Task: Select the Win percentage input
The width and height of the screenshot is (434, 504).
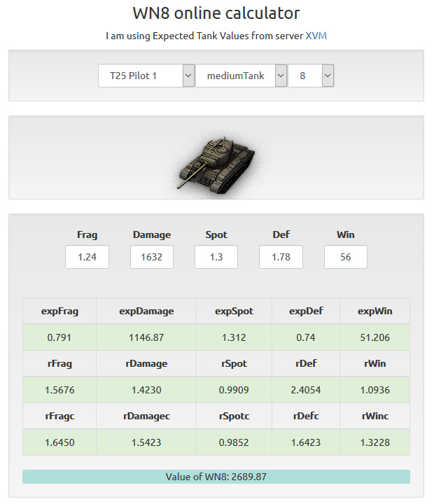Action: click(x=346, y=257)
